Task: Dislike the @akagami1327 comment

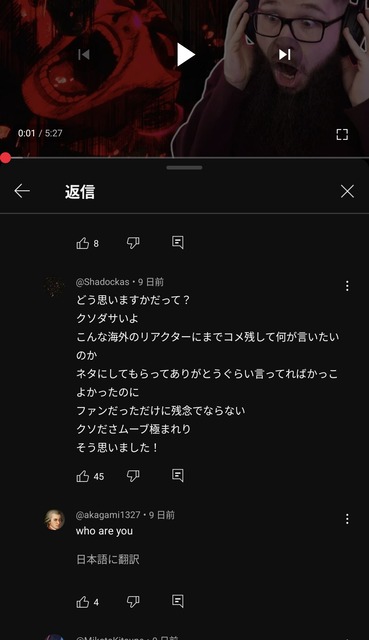Action: click(x=133, y=602)
